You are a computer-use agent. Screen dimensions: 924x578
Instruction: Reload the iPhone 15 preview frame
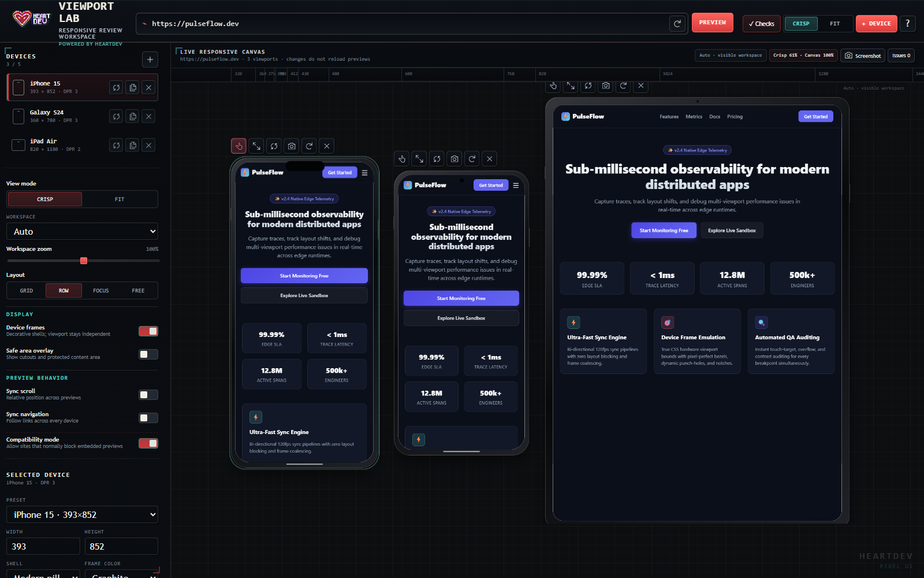click(x=310, y=146)
